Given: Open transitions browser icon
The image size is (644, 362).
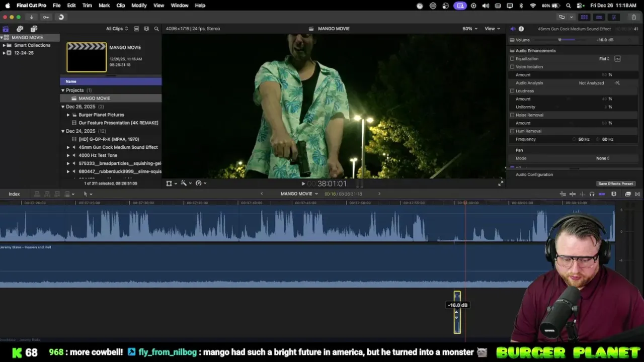Looking at the screenshot, I should click(x=637, y=194).
